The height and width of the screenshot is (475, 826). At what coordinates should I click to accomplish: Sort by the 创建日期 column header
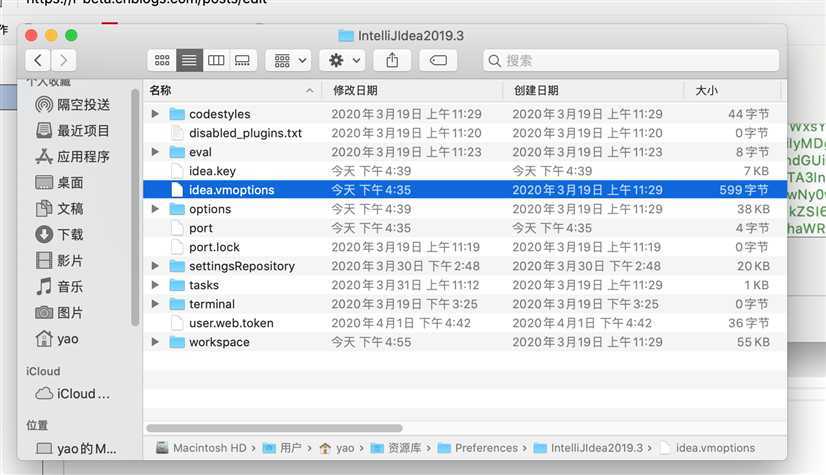(x=594, y=91)
